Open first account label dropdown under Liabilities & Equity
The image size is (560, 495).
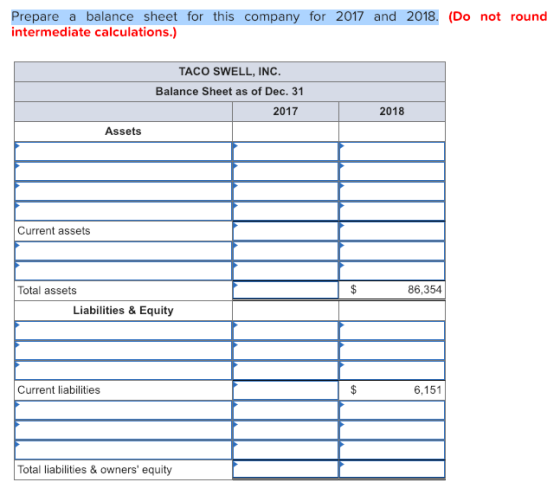[x=123, y=331]
